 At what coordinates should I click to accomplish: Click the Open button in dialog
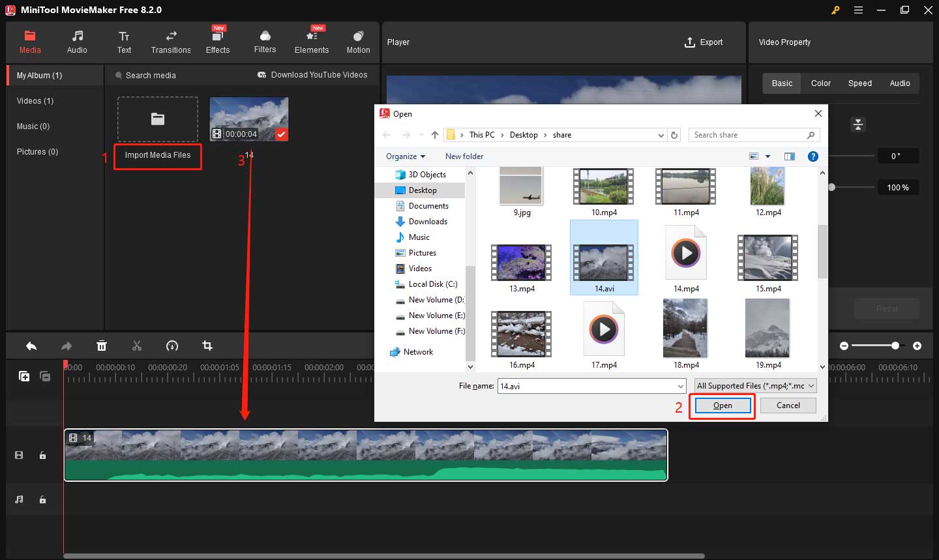723,405
